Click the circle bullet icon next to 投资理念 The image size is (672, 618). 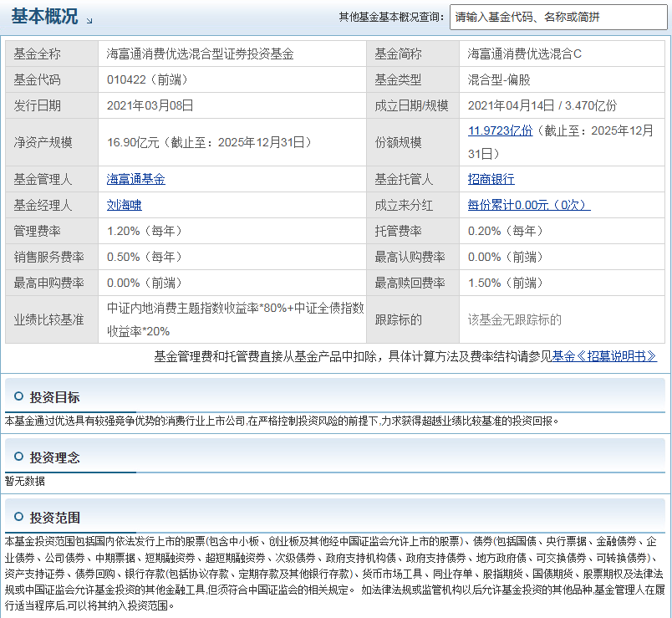click(19, 457)
